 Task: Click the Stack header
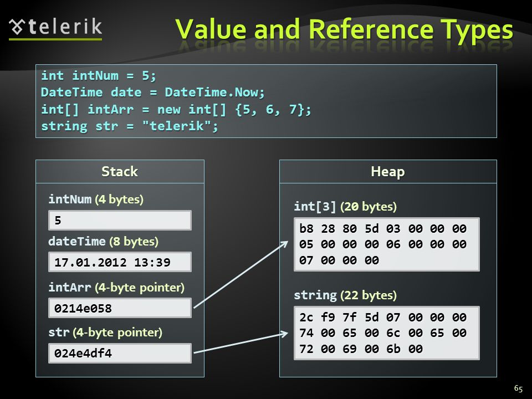pos(120,172)
